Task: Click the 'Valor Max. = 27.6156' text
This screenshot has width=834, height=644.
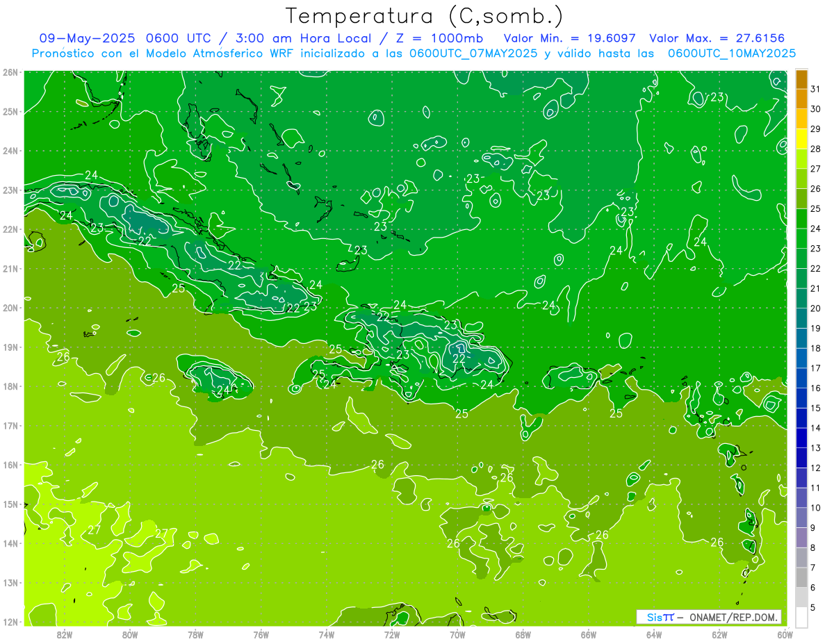Action: [x=717, y=38]
